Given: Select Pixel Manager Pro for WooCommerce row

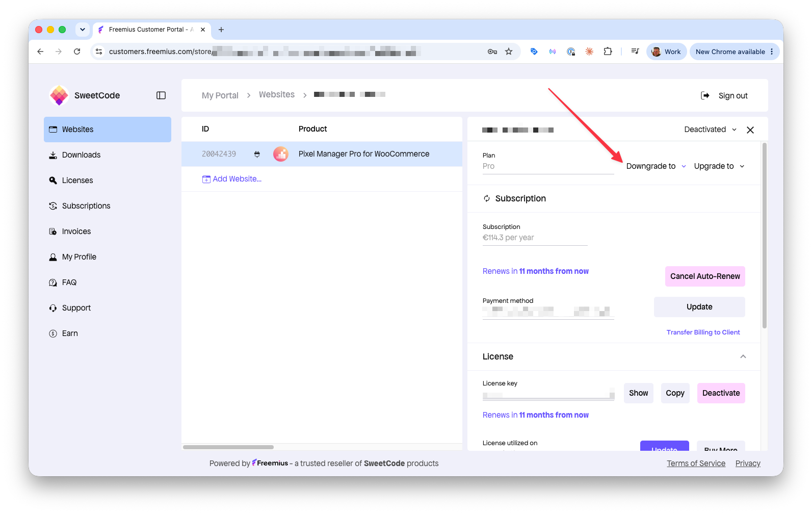Looking at the screenshot, I should tap(322, 154).
